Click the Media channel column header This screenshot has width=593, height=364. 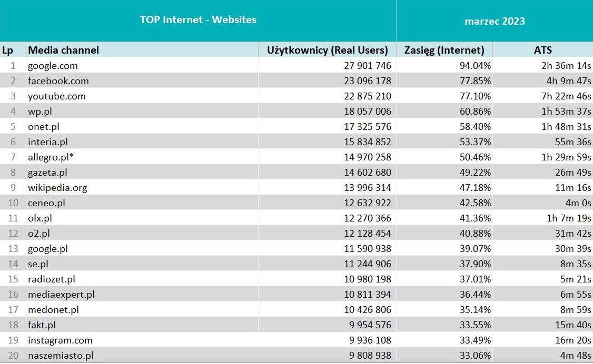point(63,50)
